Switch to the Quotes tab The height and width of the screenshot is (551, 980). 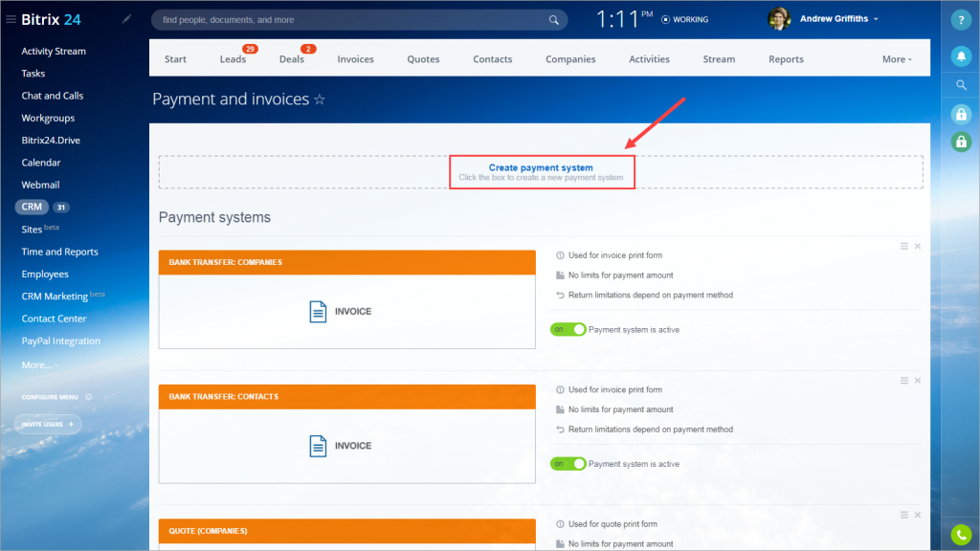(x=423, y=58)
